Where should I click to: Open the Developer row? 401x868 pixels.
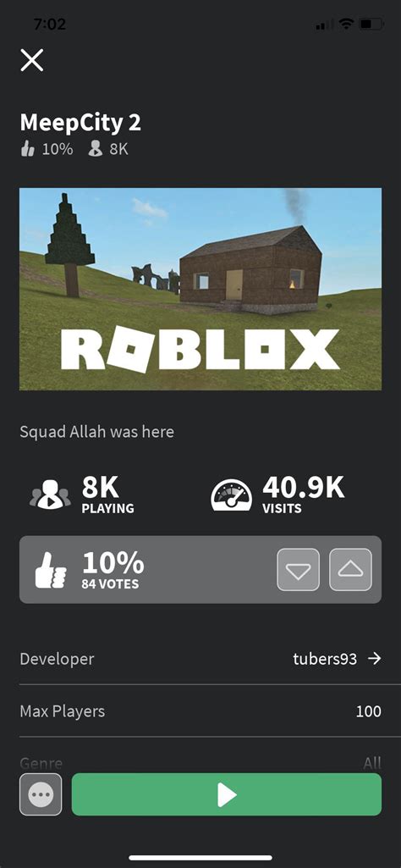[200, 659]
